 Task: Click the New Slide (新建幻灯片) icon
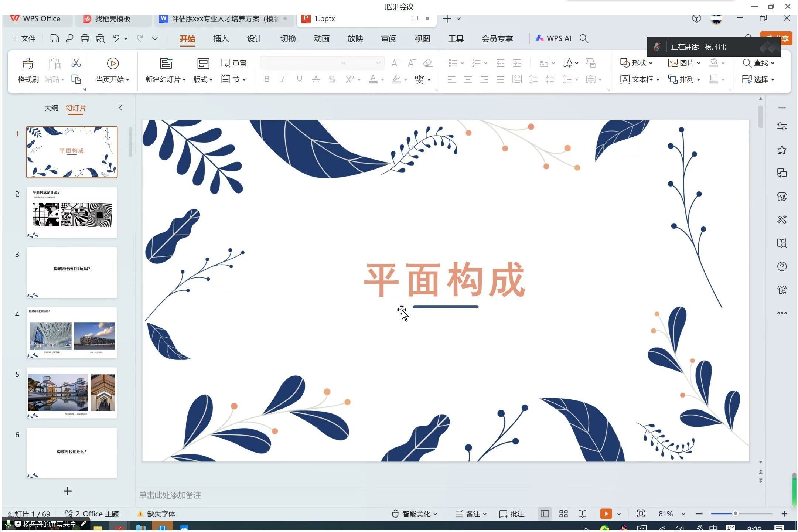point(166,64)
